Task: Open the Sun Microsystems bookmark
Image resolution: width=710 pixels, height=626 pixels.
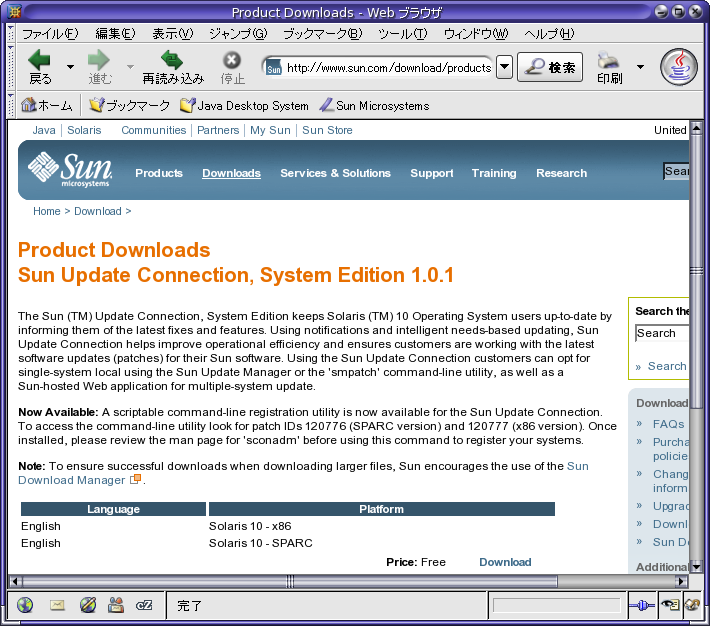Action: point(374,106)
